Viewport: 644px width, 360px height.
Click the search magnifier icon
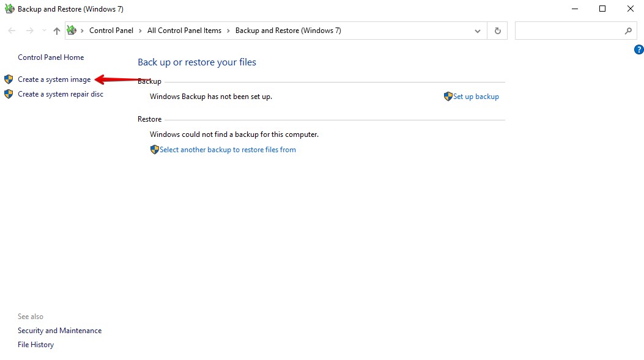628,31
